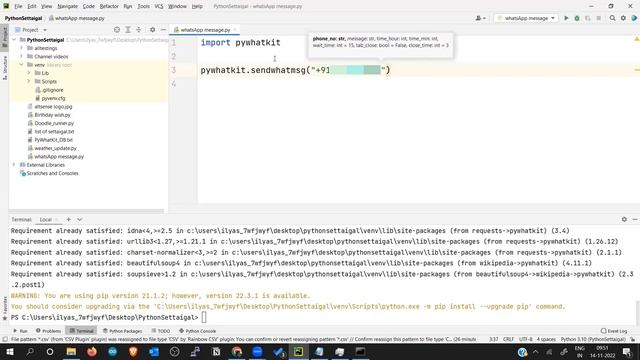Open Python Packages tool window

[122, 331]
